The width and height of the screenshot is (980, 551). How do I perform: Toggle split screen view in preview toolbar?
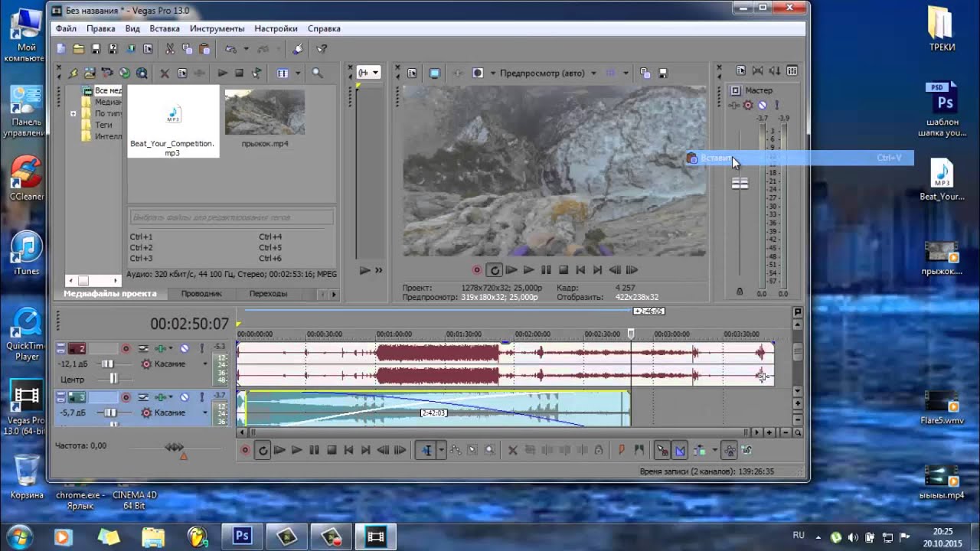click(x=478, y=73)
